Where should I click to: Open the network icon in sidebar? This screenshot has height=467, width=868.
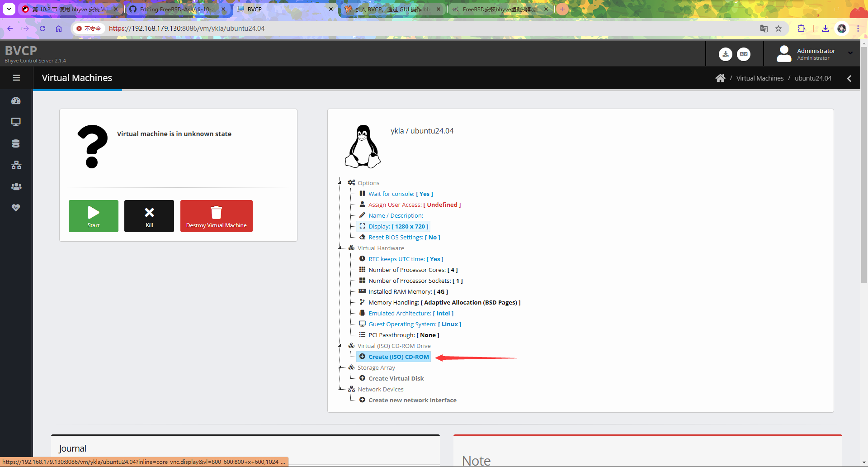click(x=16, y=165)
